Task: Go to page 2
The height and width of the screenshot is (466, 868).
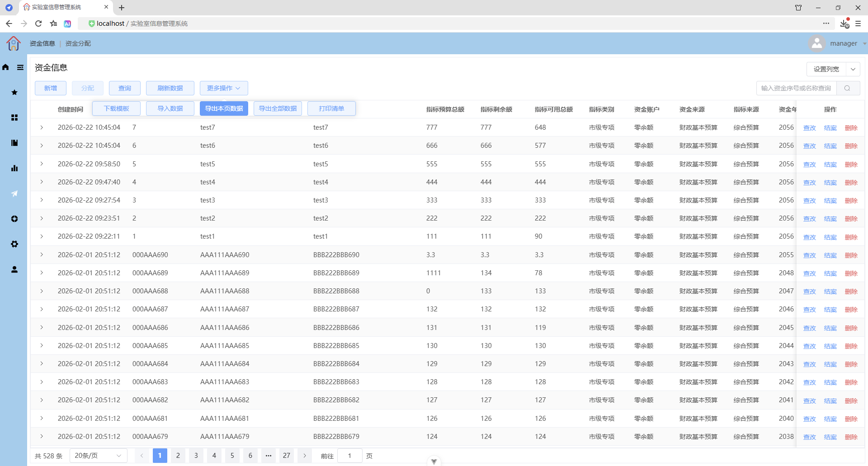Action: (x=178, y=456)
